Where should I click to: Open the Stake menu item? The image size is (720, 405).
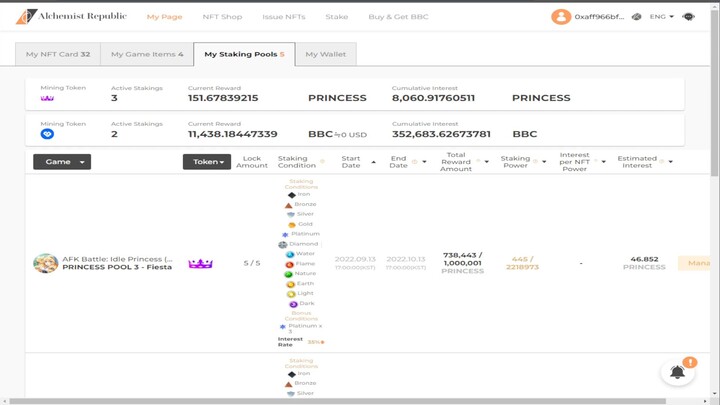coord(337,17)
